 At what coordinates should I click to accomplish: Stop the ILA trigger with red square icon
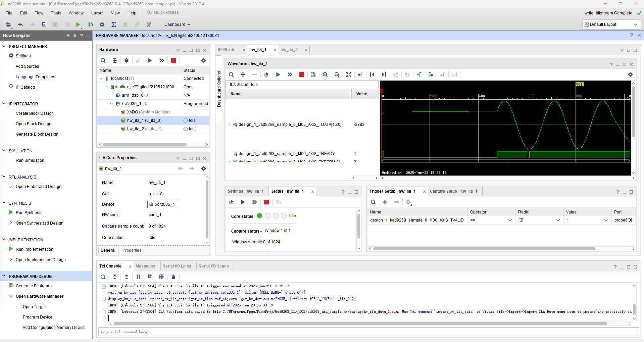point(301,75)
